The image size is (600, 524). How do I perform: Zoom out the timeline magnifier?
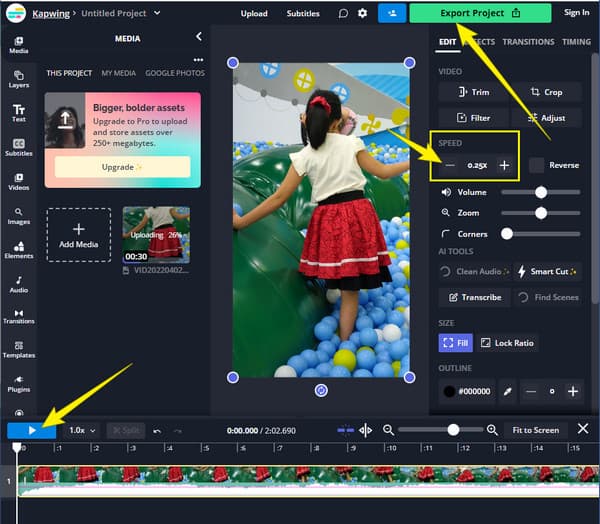tap(388, 430)
